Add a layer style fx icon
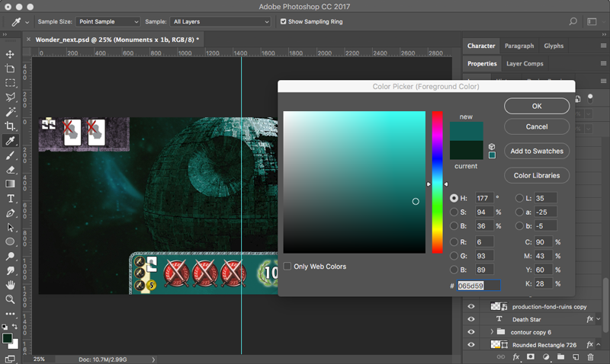Viewport: 610px width, 364px height. pos(516,357)
